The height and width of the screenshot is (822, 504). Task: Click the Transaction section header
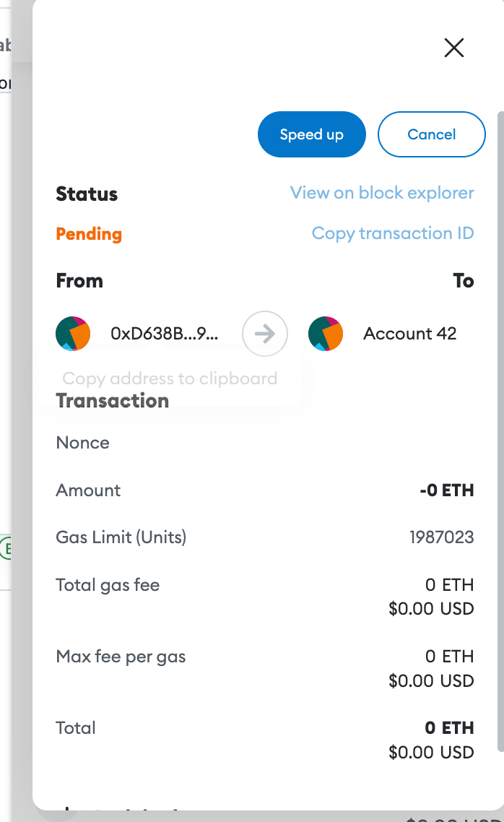(x=113, y=400)
